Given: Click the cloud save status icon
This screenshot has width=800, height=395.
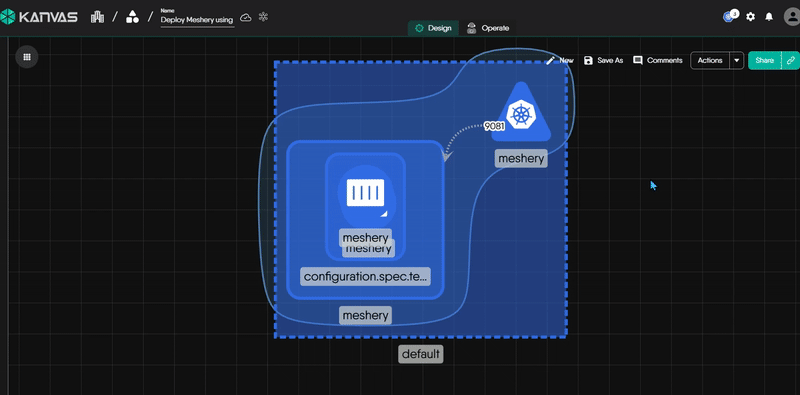Looking at the screenshot, I should [x=246, y=17].
